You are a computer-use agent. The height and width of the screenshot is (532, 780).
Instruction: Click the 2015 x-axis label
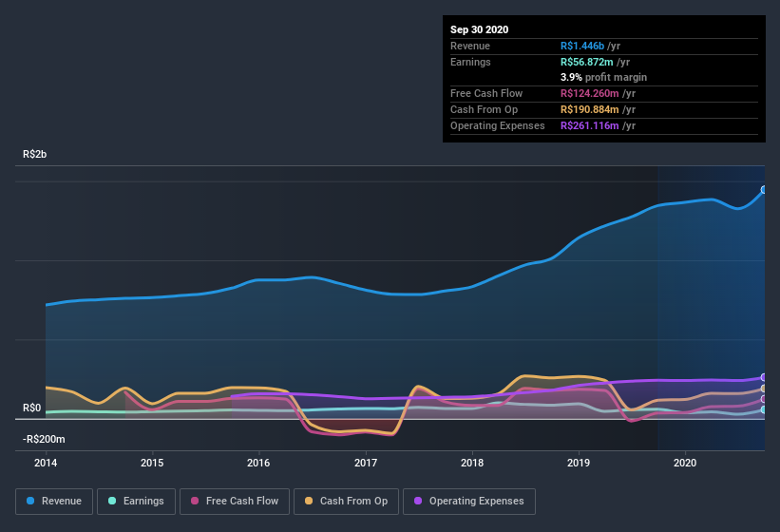click(152, 463)
